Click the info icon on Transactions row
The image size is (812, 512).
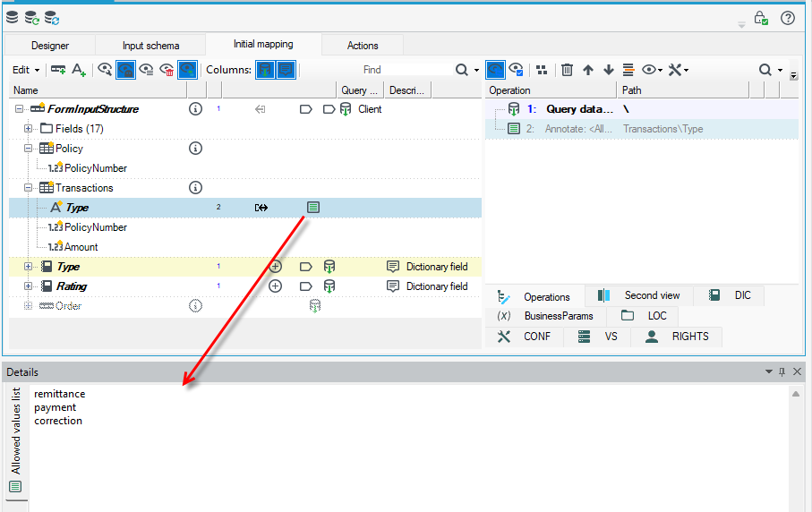[195, 188]
